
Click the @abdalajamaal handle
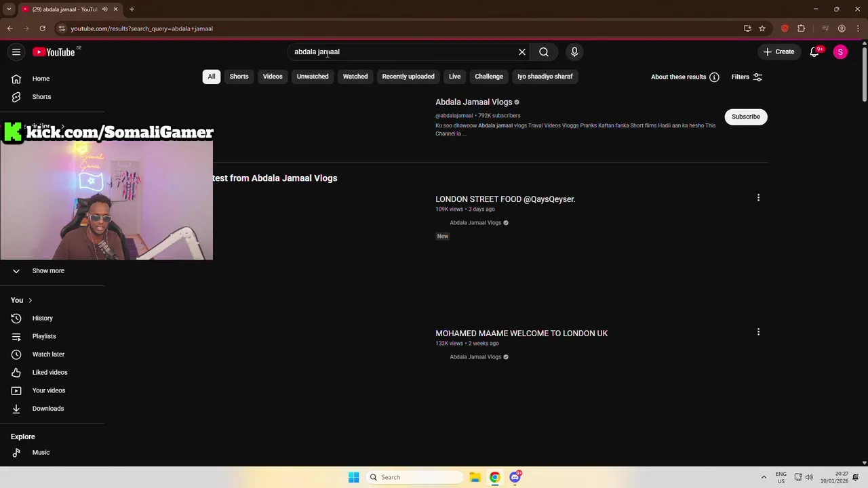click(454, 116)
